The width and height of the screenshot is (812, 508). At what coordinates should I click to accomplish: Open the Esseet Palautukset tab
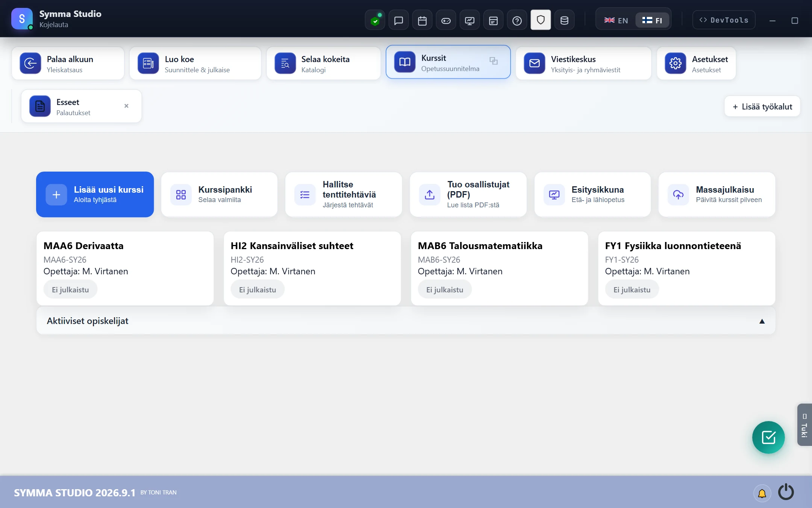pyautogui.click(x=82, y=106)
